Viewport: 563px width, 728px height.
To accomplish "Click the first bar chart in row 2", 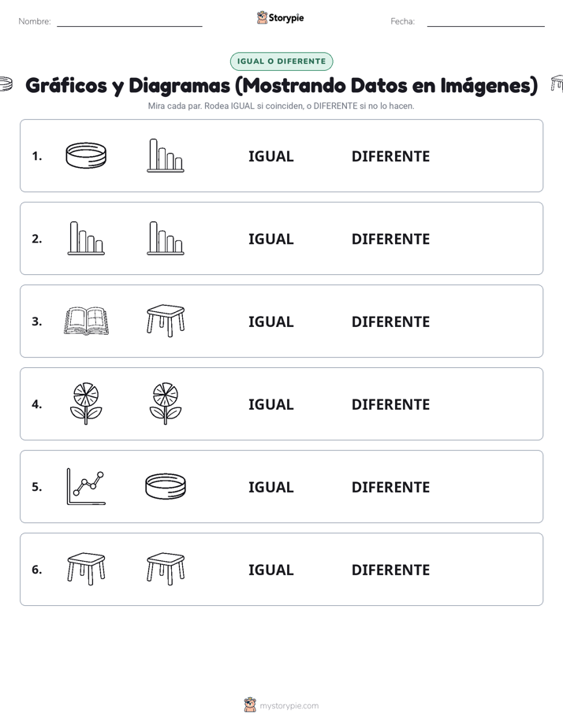I will coord(86,238).
